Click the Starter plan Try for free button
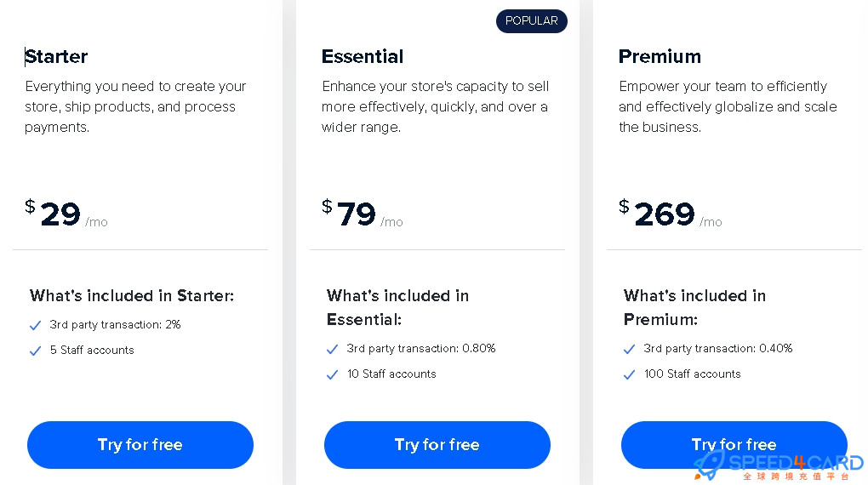 click(x=140, y=444)
